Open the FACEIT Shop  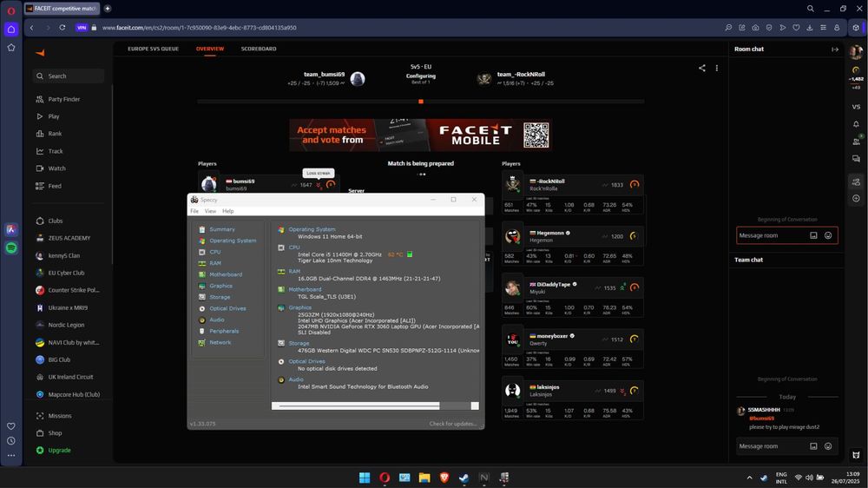pos(55,433)
